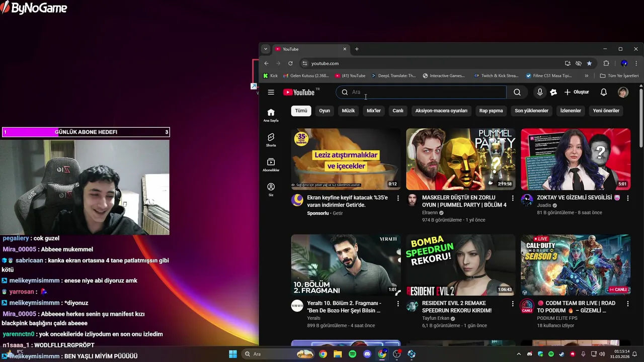Open the Tayfun Erkan channel link
Image resolution: width=644 pixels, height=362 pixels.
436,318
